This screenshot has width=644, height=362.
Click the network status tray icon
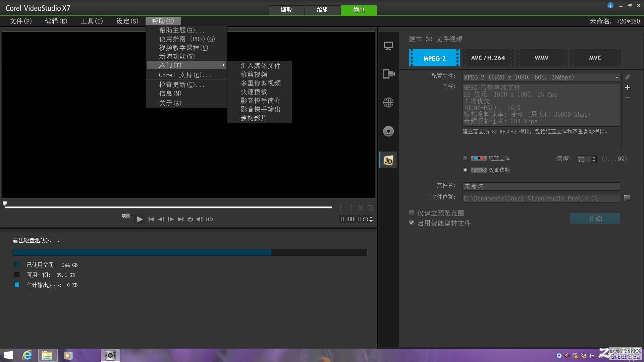click(584, 356)
